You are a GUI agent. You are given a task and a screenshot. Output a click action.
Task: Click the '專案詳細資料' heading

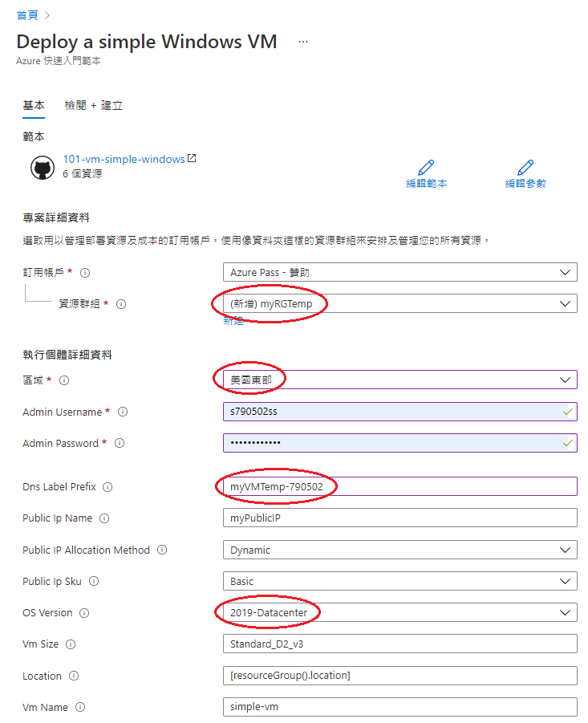(56, 217)
